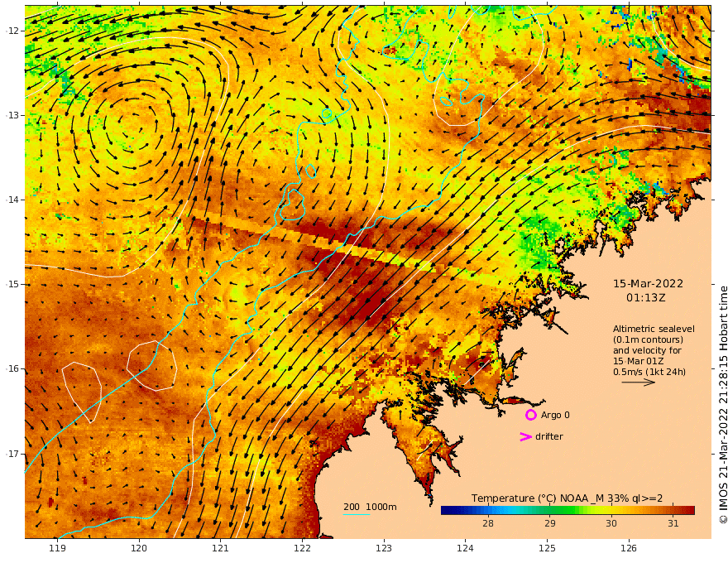Click the 29 value on the colorbar
The image size is (728, 563).
click(x=549, y=523)
